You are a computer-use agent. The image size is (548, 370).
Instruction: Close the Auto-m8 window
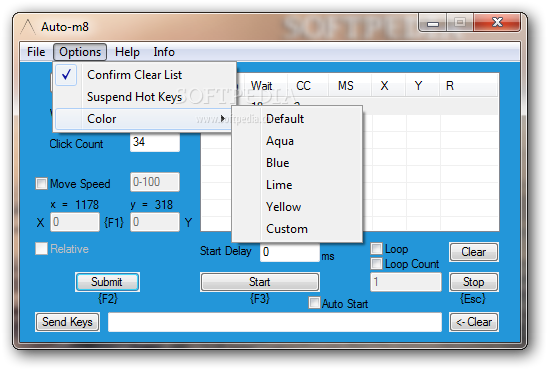(497, 23)
